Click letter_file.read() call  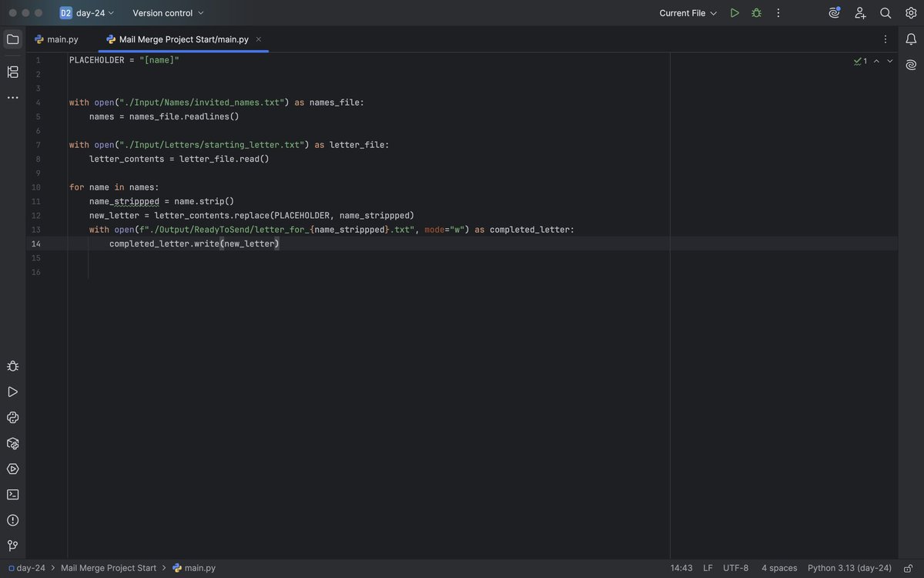coord(224,159)
